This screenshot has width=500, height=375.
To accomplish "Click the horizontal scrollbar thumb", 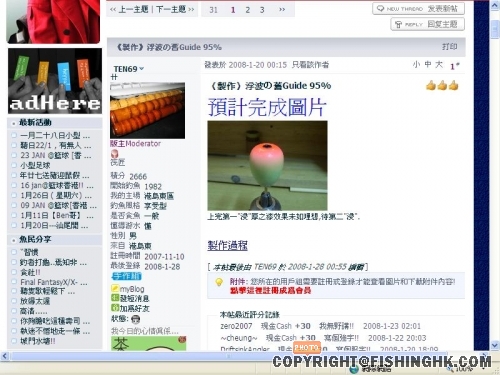I will pos(228,356).
